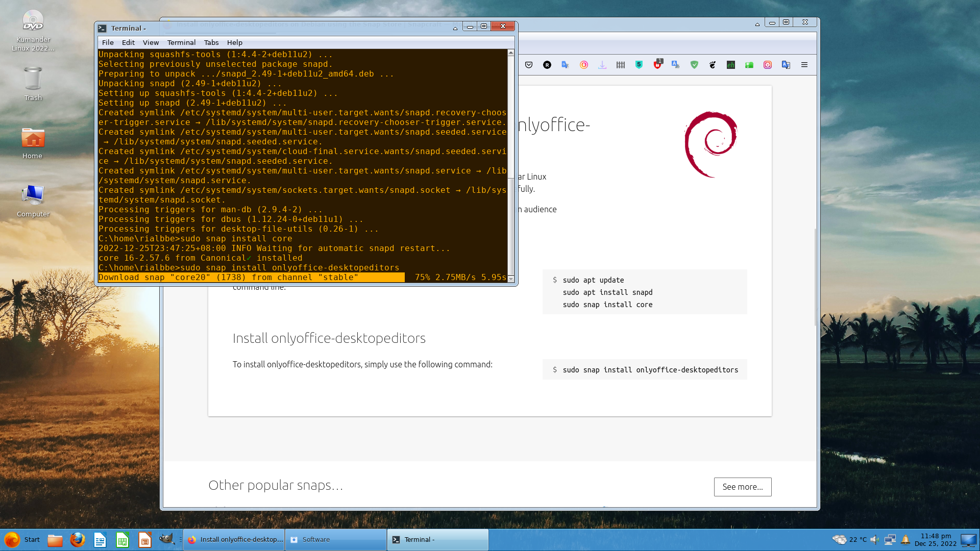Open the Edit menu in Terminal
Viewport: 980px width, 551px height.
(128, 42)
